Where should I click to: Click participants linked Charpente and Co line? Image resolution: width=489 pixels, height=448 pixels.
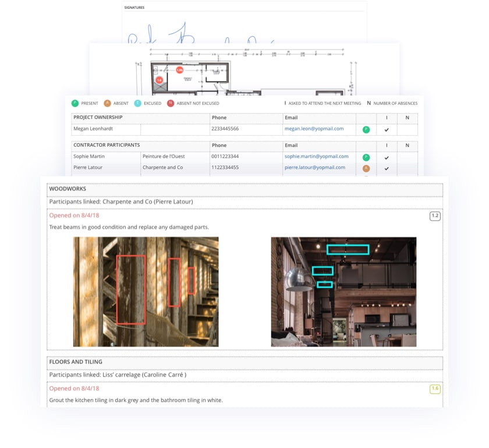point(121,202)
